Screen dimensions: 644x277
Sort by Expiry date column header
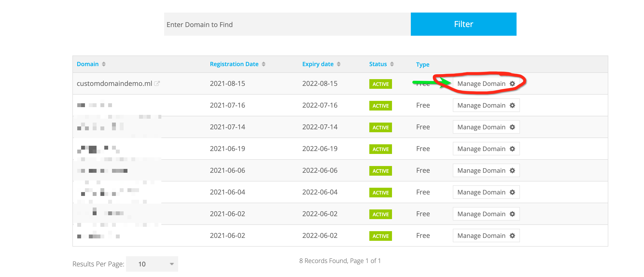coord(318,64)
